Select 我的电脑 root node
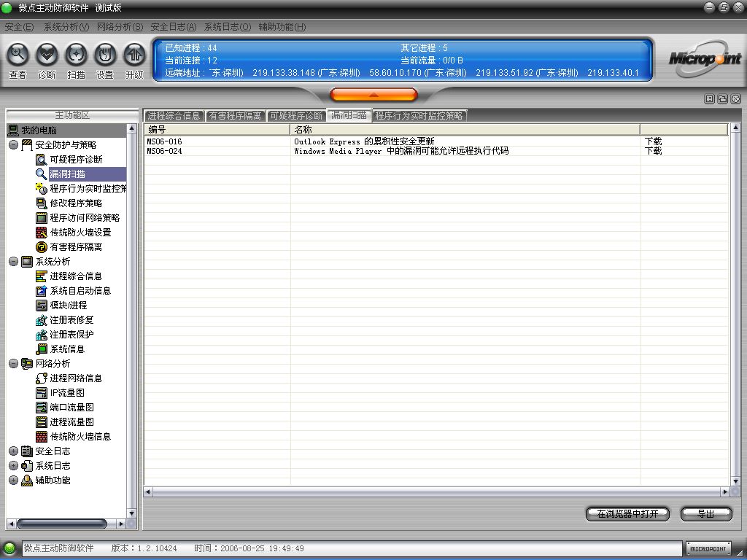747x560 pixels. coord(39,131)
